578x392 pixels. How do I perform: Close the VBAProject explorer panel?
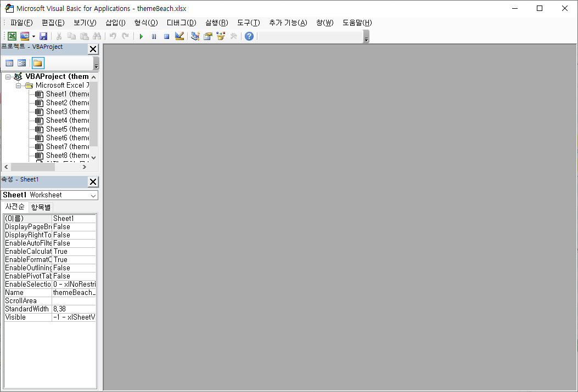(93, 49)
